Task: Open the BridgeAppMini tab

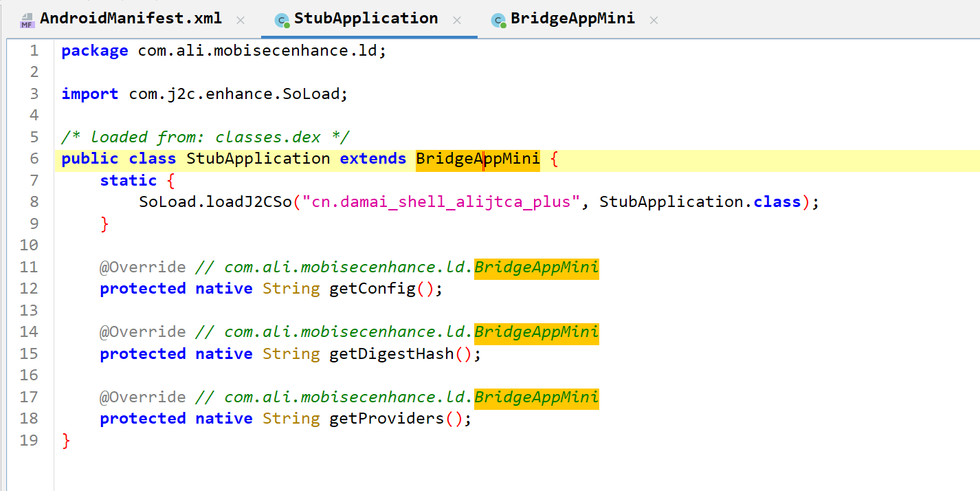Action: pyautogui.click(x=572, y=19)
